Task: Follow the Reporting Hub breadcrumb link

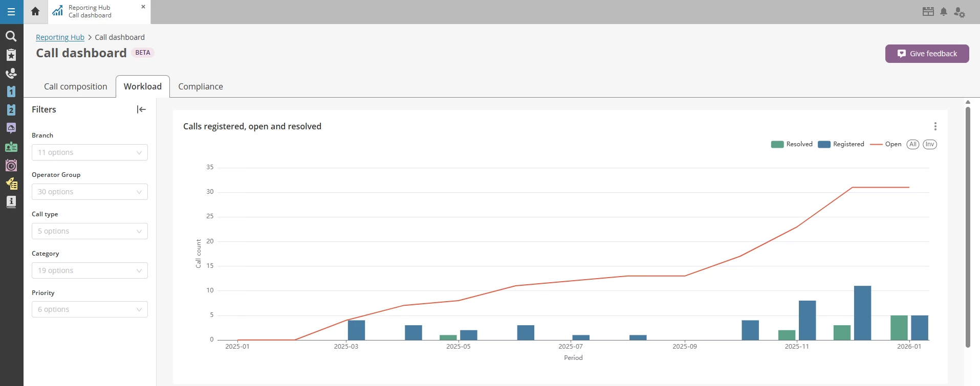Action: click(60, 37)
